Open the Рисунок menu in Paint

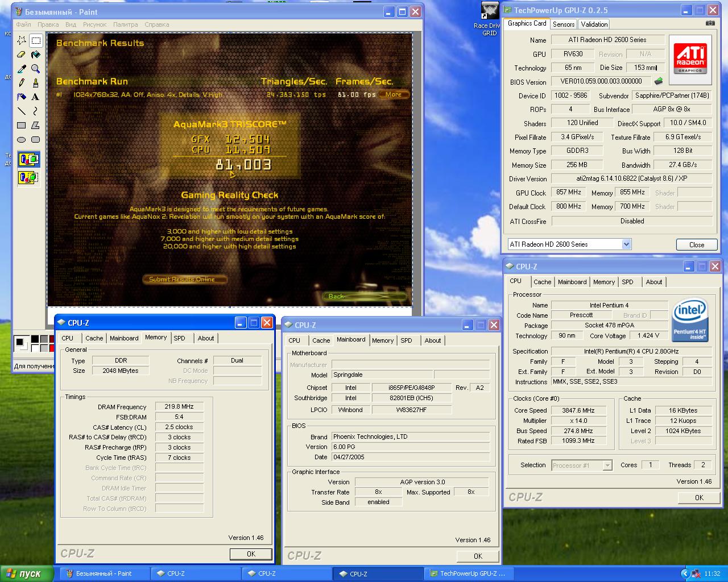click(x=94, y=24)
